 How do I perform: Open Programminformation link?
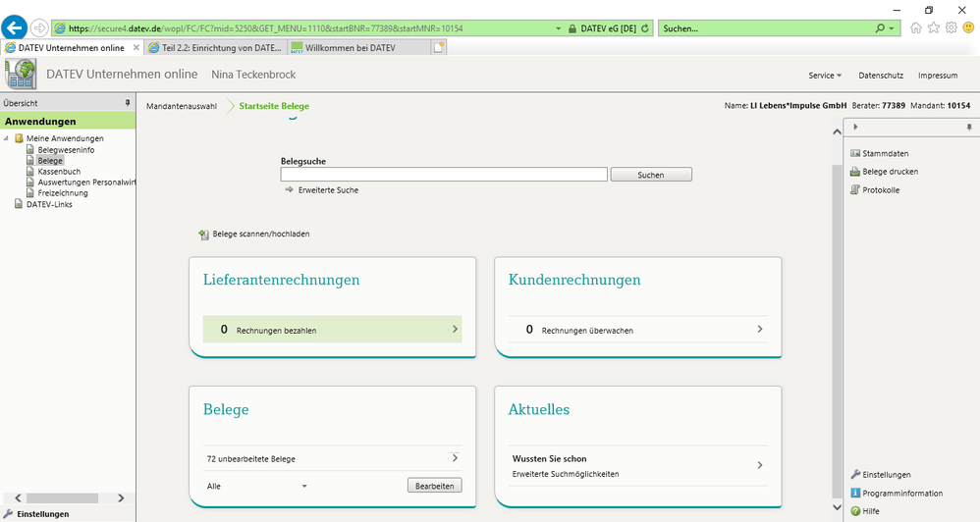[x=902, y=493]
